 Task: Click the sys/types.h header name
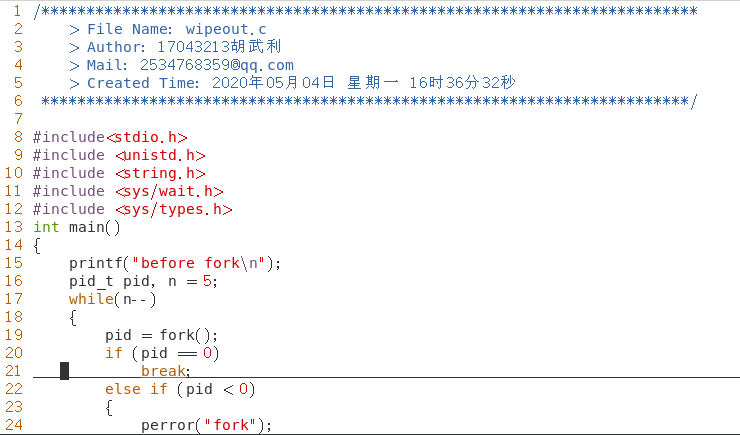coord(173,209)
